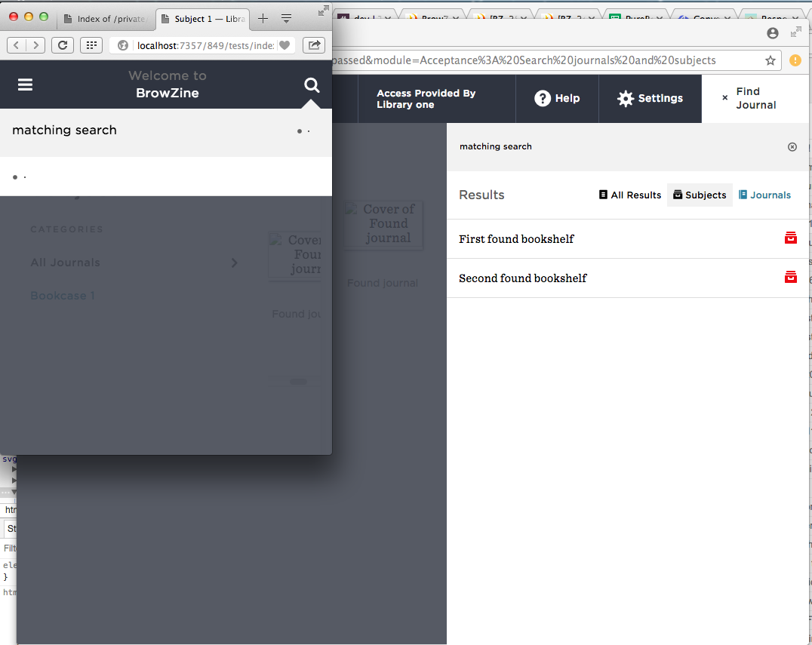Click the red icon on Second found bookshelf row
This screenshot has width=812, height=645.
click(x=791, y=277)
